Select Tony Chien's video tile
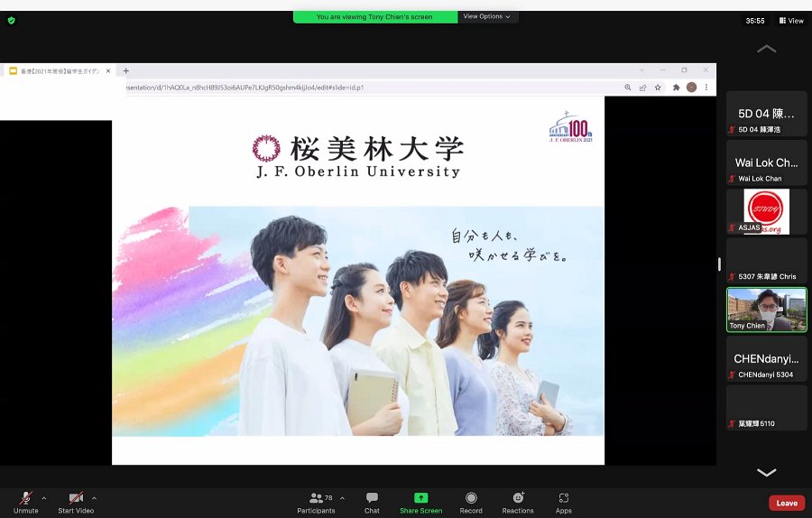 (766, 310)
